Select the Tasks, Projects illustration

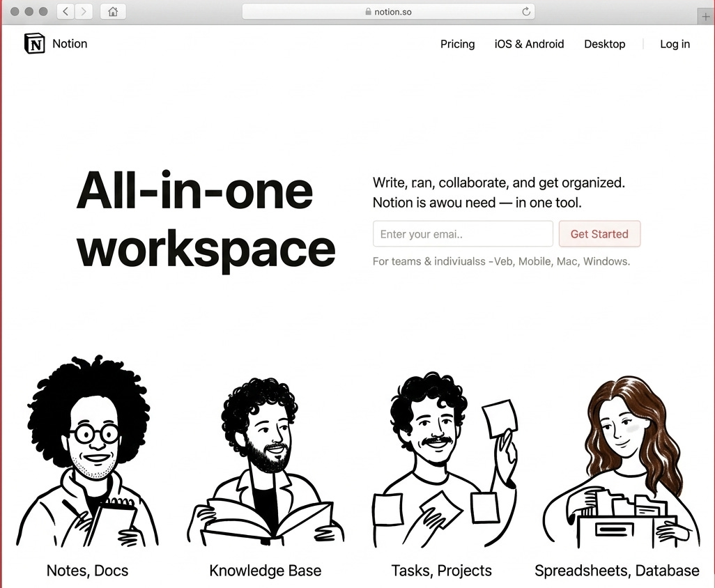click(445, 459)
